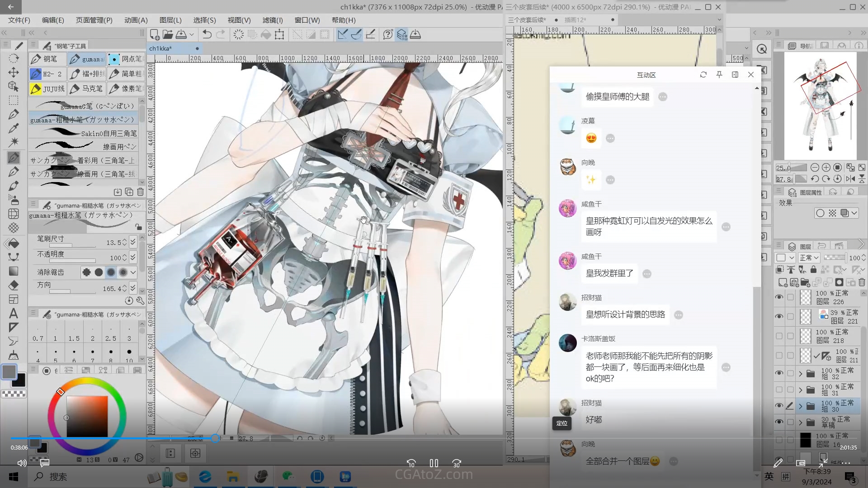
Task: Open the 滤镜(I) menu
Action: tap(272, 20)
